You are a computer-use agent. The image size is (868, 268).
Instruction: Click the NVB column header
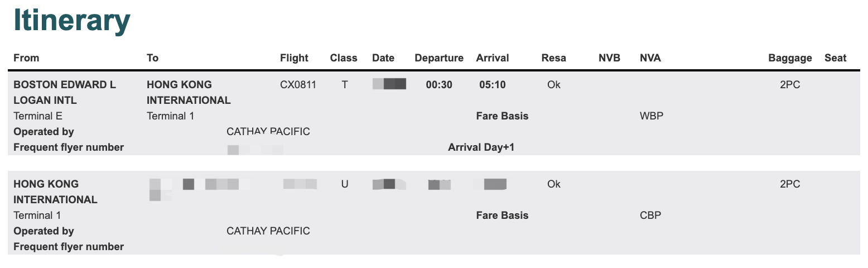609,58
